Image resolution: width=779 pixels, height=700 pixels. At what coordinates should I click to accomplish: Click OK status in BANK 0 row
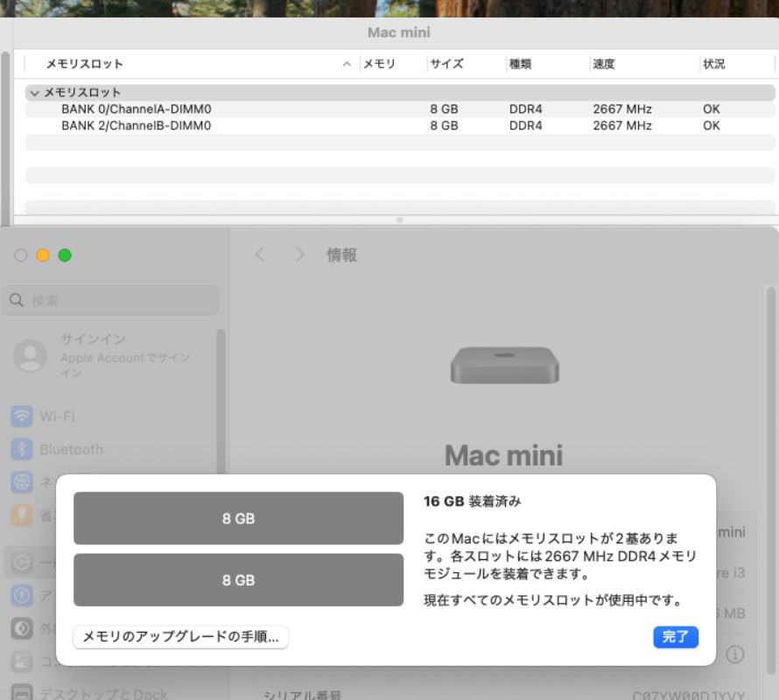[x=712, y=109]
